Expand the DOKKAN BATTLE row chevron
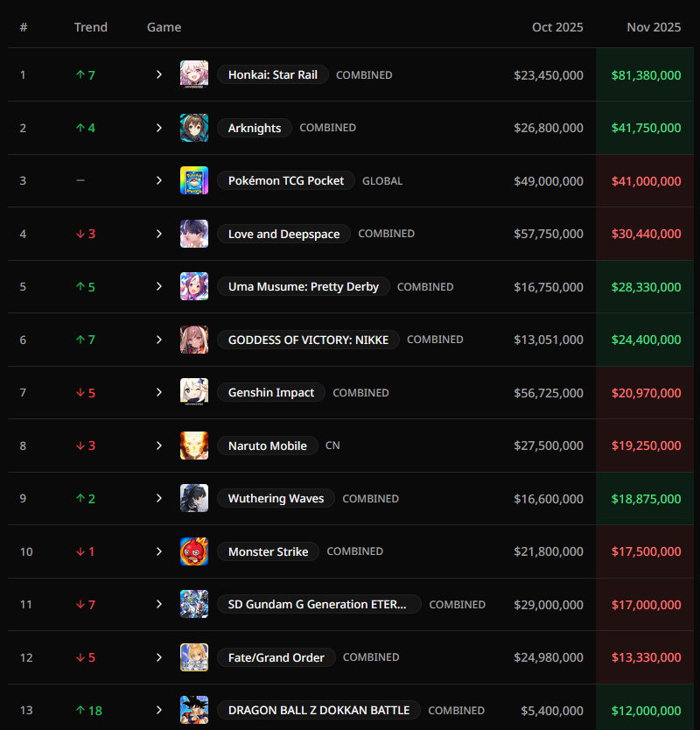The height and width of the screenshot is (730, 700). click(159, 710)
